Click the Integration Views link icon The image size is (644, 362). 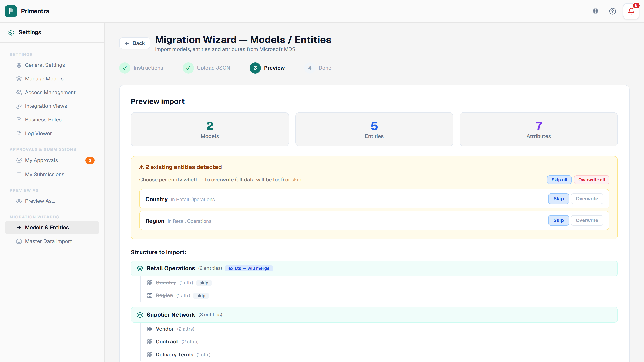tap(19, 106)
